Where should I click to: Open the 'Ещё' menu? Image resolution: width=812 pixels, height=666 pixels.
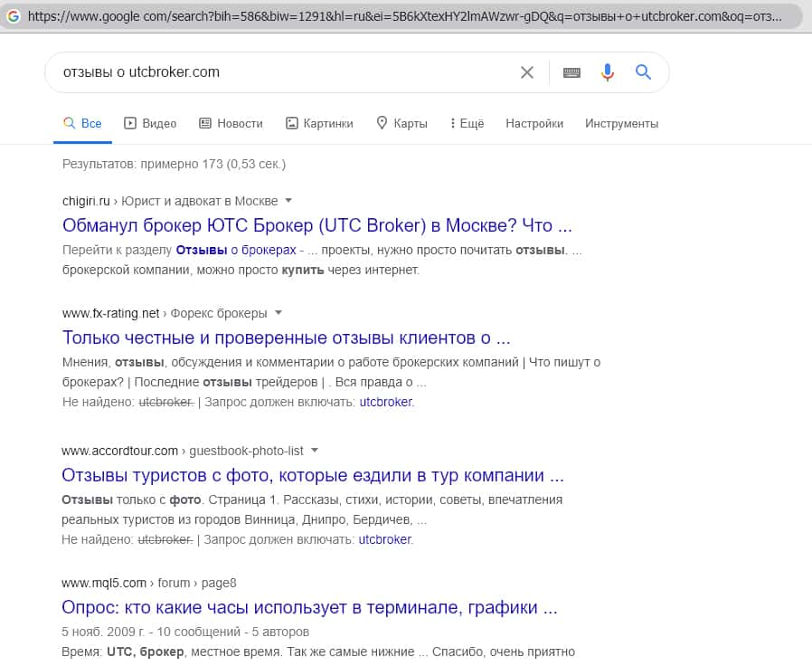click(467, 123)
